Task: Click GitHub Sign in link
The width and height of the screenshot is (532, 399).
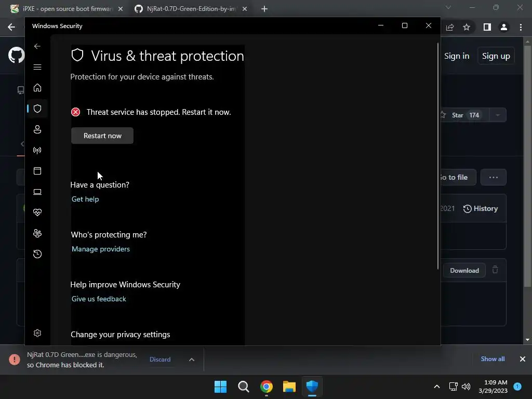Action: coord(457,56)
